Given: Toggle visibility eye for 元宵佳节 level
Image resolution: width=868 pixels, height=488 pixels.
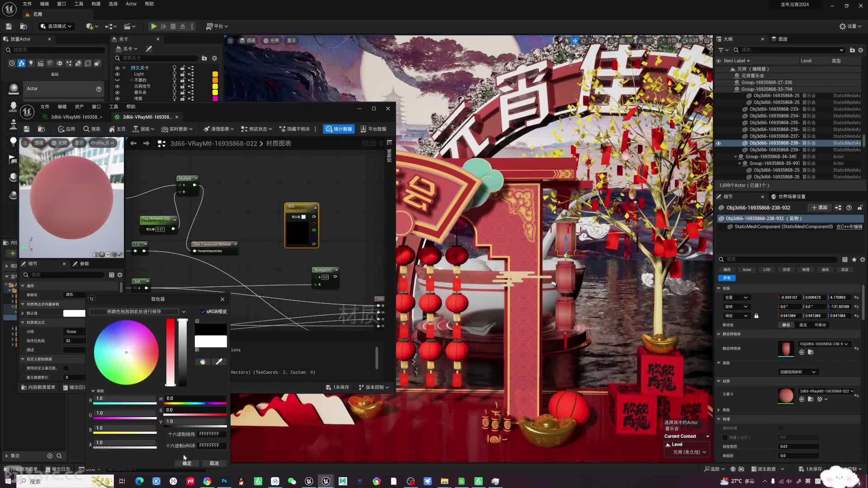Looking at the screenshot, I should tap(117, 86).
